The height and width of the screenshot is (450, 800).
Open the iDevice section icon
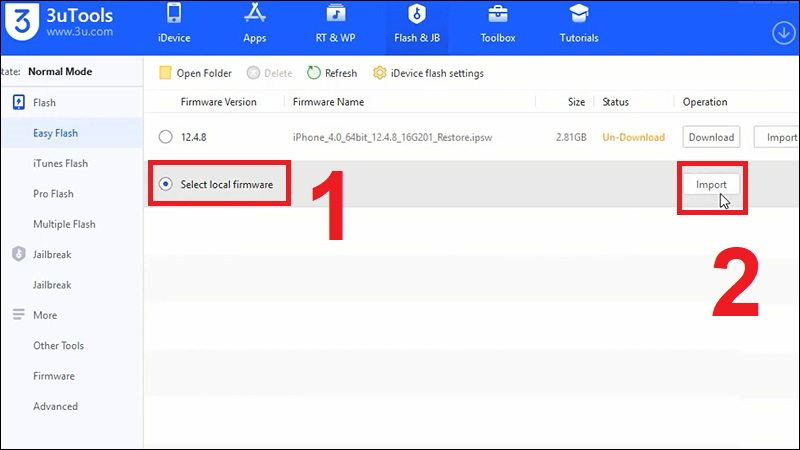click(x=173, y=16)
